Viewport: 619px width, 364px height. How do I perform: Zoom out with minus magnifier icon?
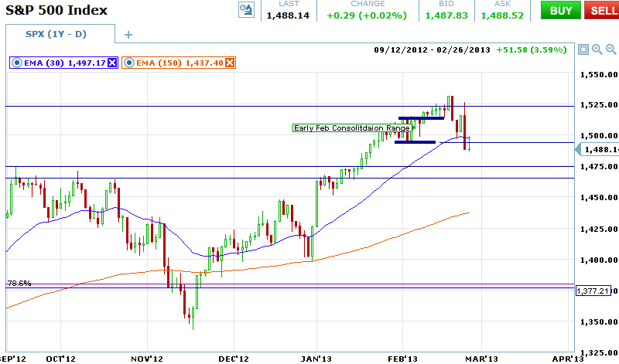[610, 49]
